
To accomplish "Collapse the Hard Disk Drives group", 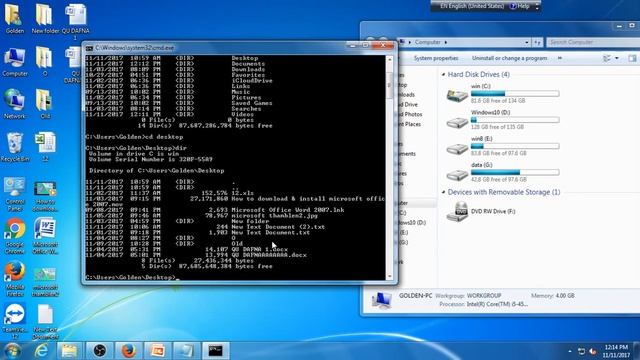I will (x=443, y=75).
